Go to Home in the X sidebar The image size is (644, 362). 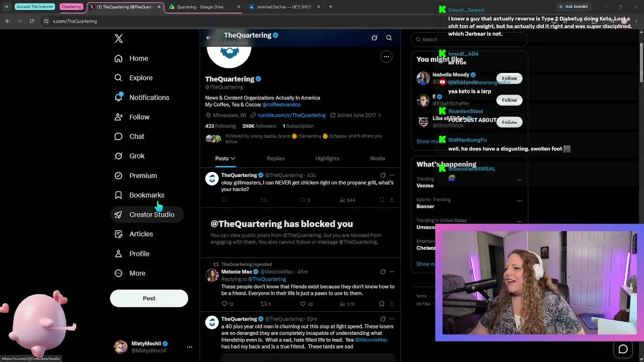(x=131, y=58)
